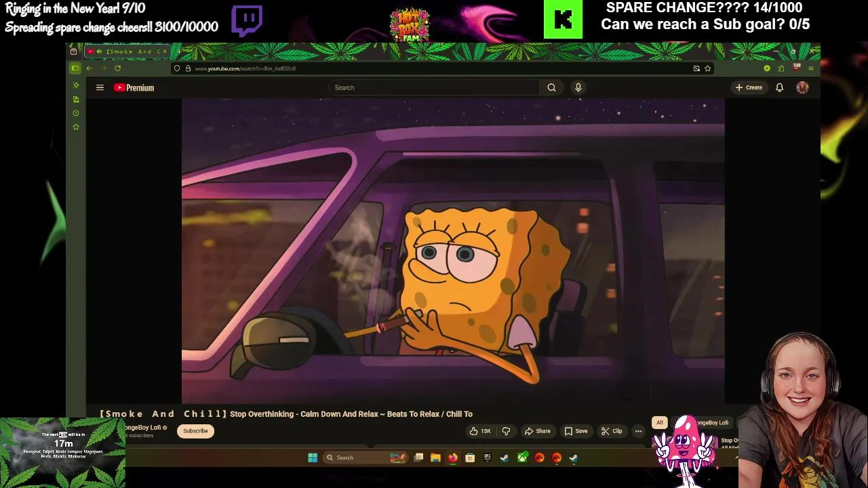Open the browser application hamburger menu
This screenshot has width=868, height=488.
point(811,68)
